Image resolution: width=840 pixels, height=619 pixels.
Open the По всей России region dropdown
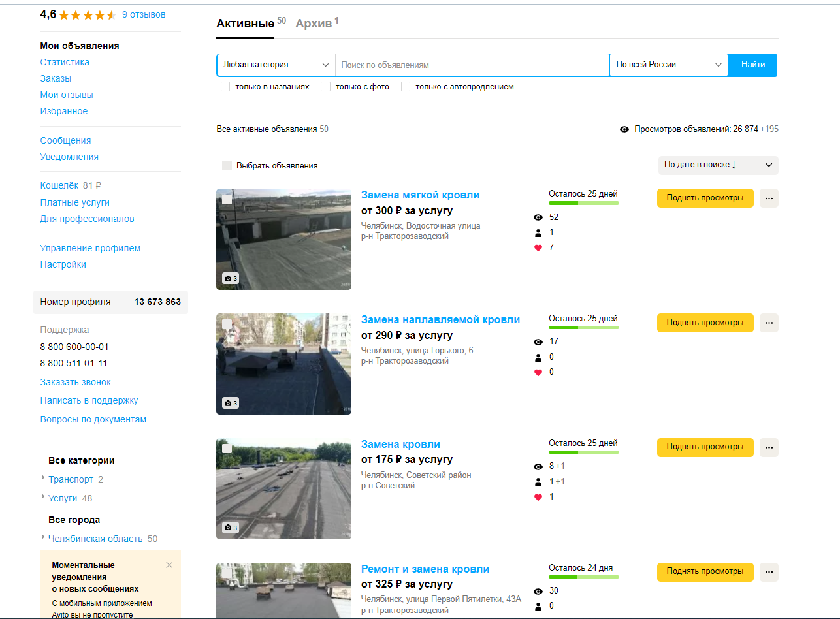pyautogui.click(x=669, y=65)
